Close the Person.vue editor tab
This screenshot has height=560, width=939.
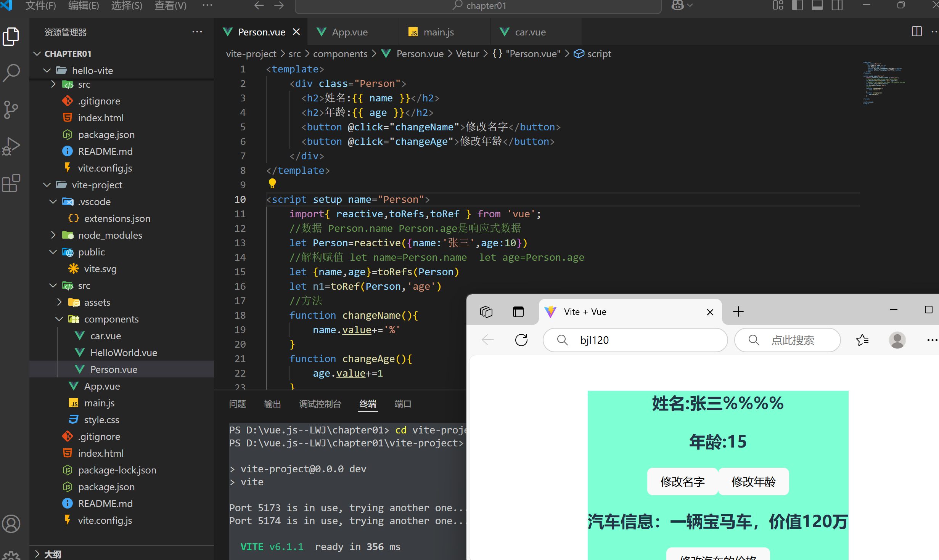tap(296, 32)
